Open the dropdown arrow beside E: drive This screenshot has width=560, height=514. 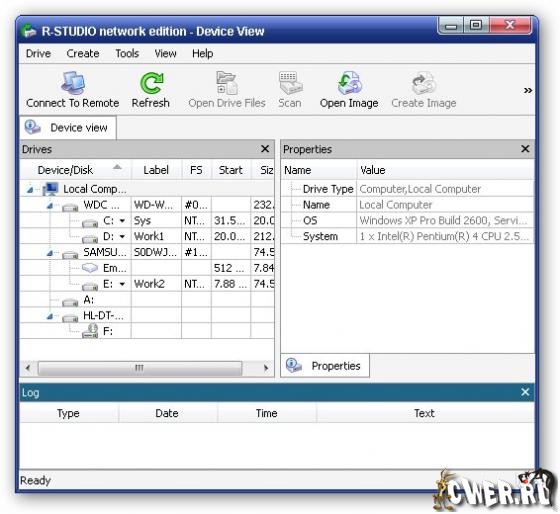click(122, 284)
